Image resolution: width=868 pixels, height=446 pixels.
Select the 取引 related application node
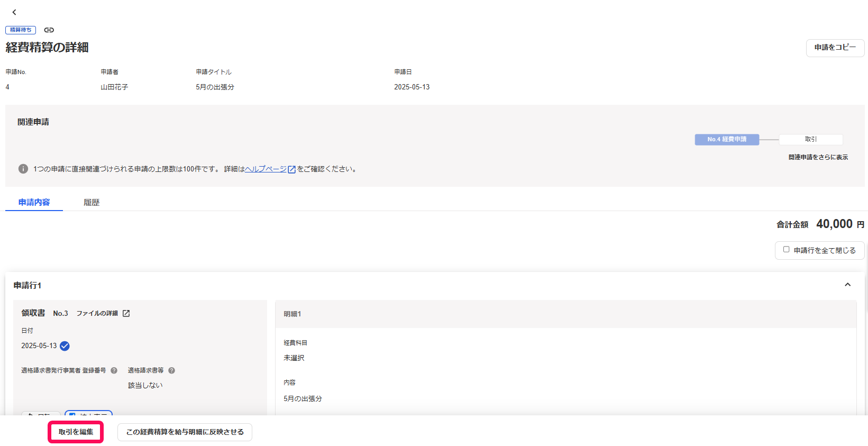click(x=810, y=139)
